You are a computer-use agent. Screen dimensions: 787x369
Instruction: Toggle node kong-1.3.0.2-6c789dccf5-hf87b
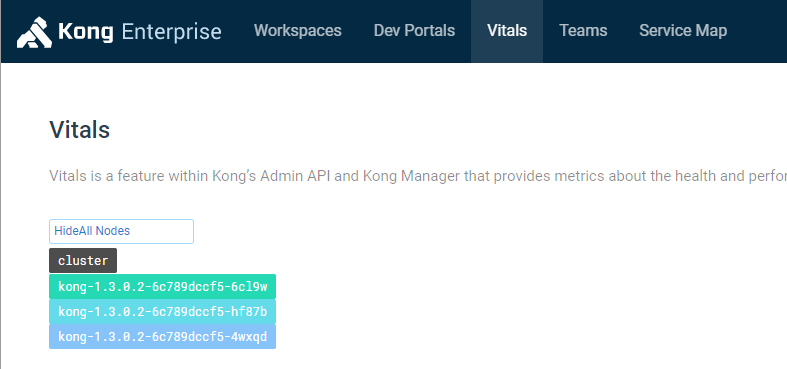click(162, 312)
